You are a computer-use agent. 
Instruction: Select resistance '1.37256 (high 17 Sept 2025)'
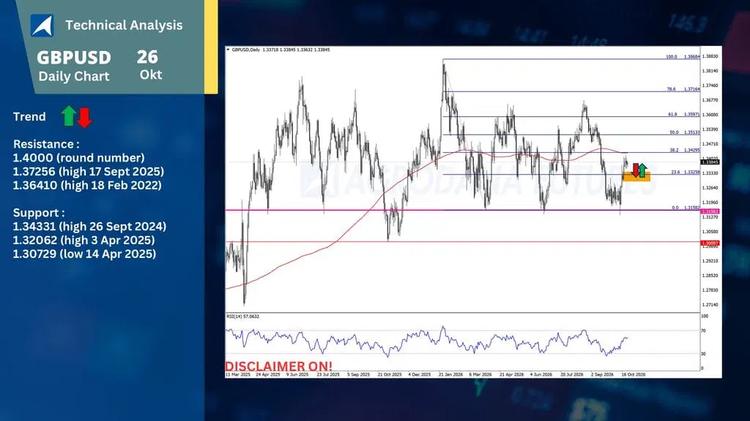pos(88,172)
